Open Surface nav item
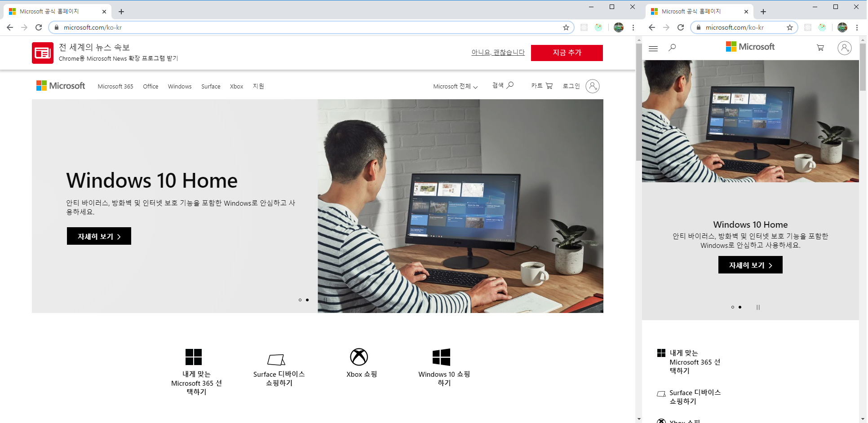Screen dimensions: 868x423 coord(211,86)
